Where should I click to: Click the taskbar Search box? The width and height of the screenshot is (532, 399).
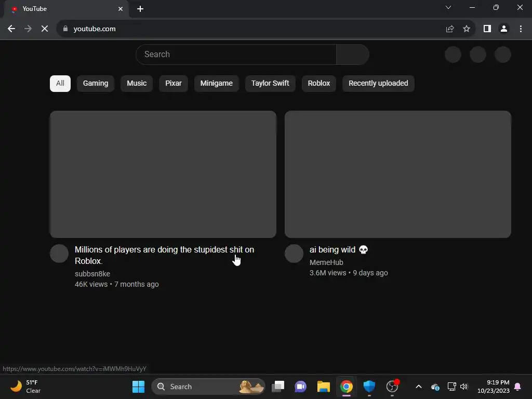tap(208, 387)
